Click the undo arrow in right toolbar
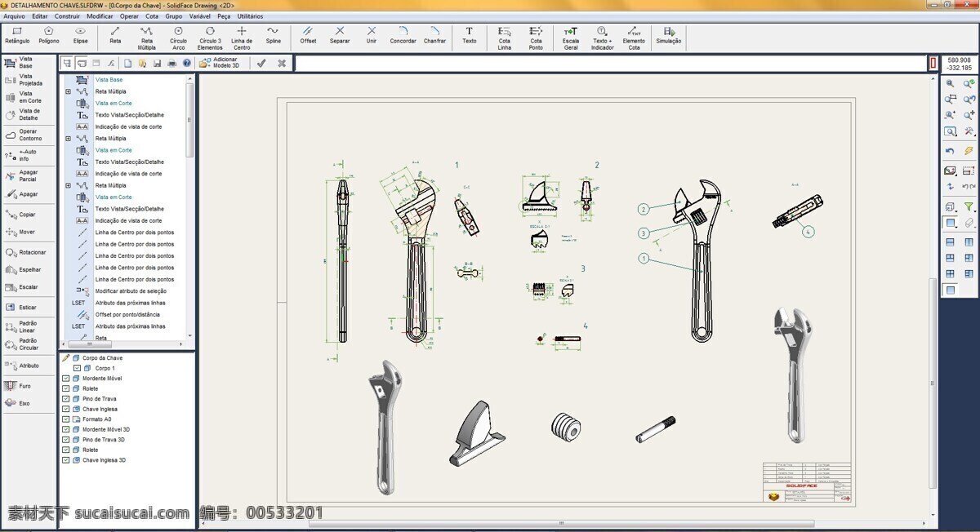The width and height of the screenshot is (980, 532). click(950, 151)
